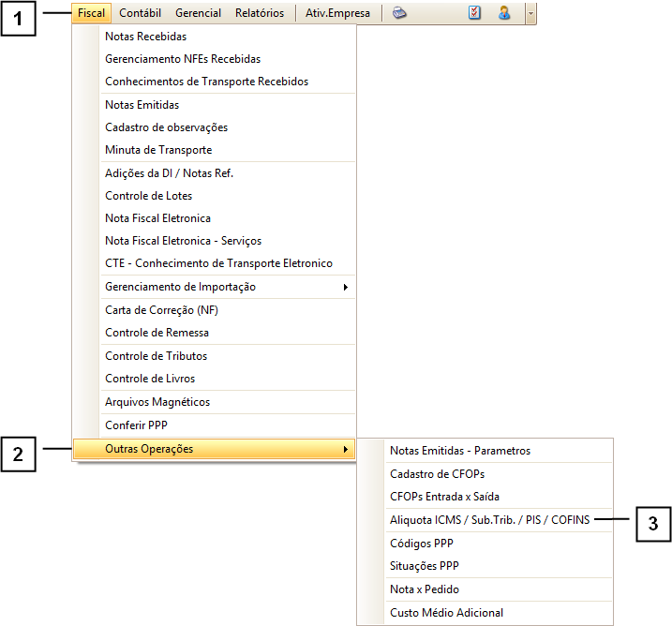Open the toolbar options dropdown arrow
Screen dimensions: 672x626
point(530,14)
